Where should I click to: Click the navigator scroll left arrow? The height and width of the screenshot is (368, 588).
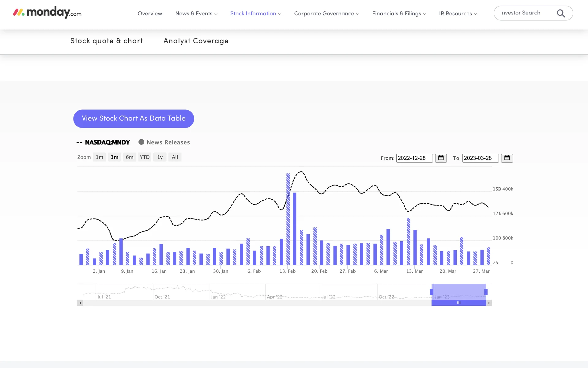click(80, 303)
